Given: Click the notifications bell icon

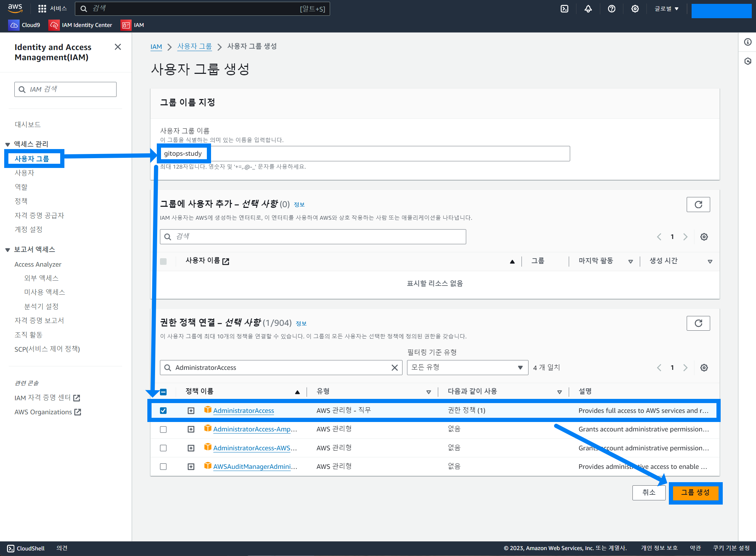Looking at the screenshot, I should click(x=588, y=9).
